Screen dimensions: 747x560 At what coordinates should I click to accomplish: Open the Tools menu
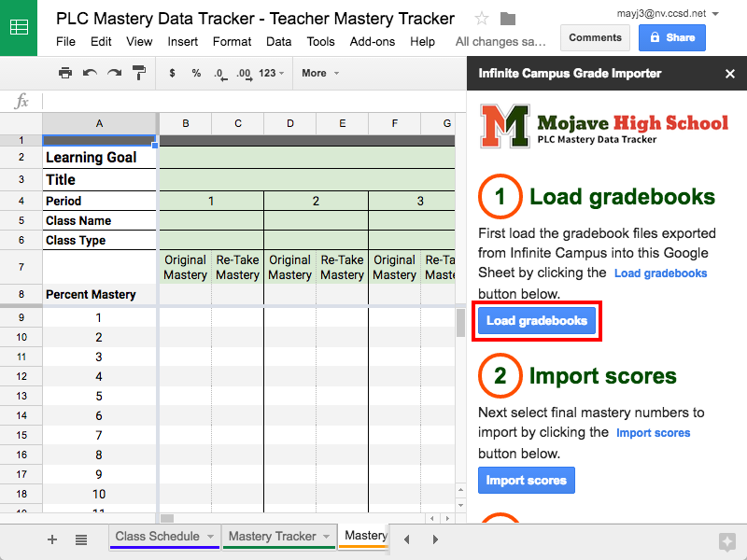coord(320,41)
